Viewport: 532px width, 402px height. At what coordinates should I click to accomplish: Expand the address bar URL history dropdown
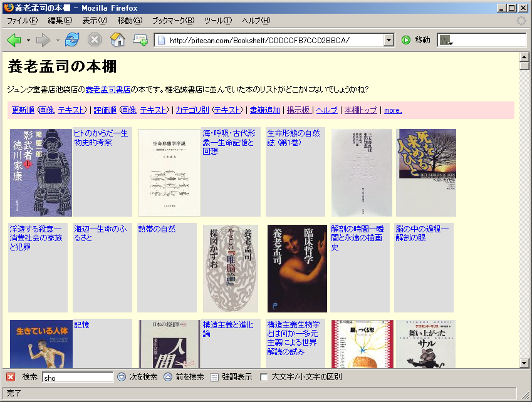pos(389,40)
